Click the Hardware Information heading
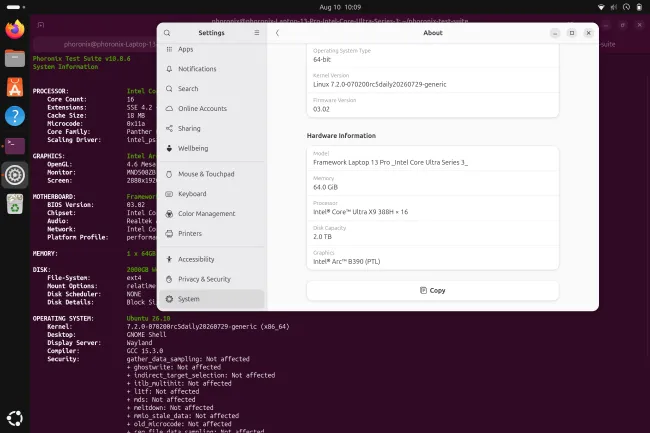The width and height of the screenshot is (650, 433). click(341, 135)
